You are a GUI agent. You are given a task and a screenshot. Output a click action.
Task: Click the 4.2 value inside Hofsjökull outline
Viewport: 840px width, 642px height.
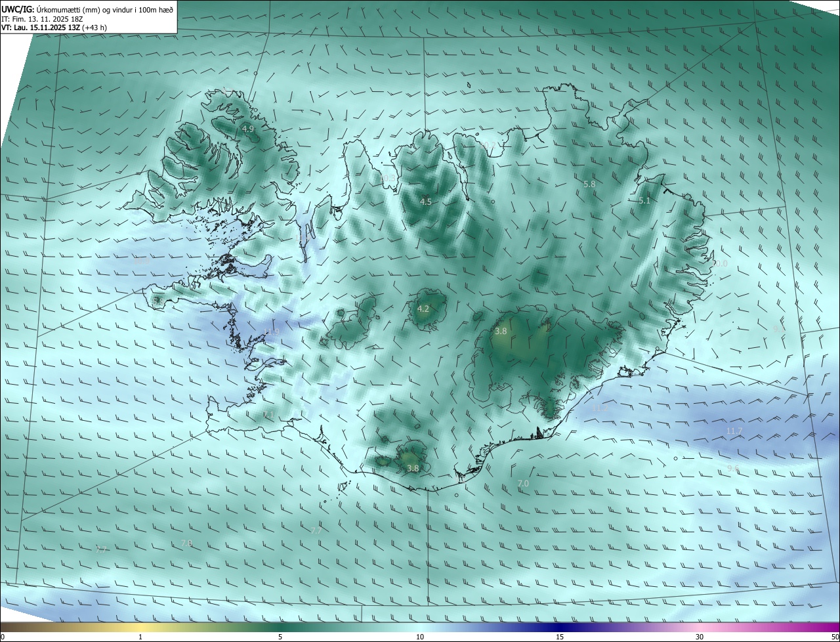[423, 309]
